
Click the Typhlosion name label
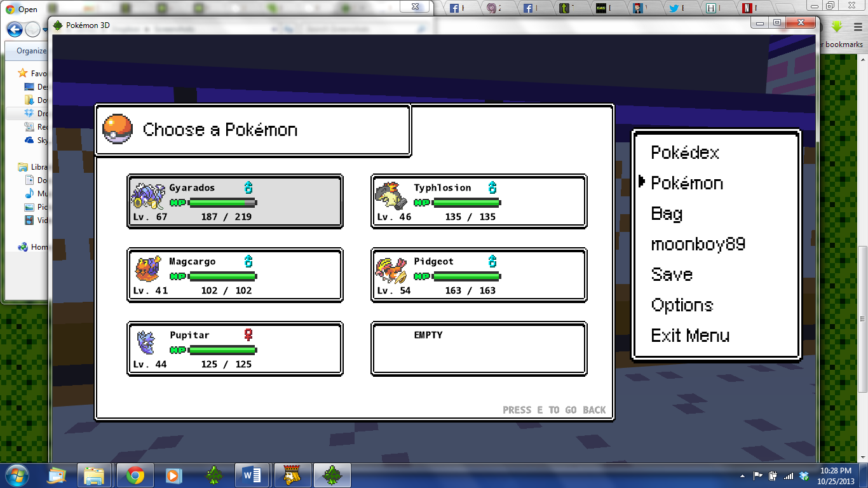[x=442, y=188]
